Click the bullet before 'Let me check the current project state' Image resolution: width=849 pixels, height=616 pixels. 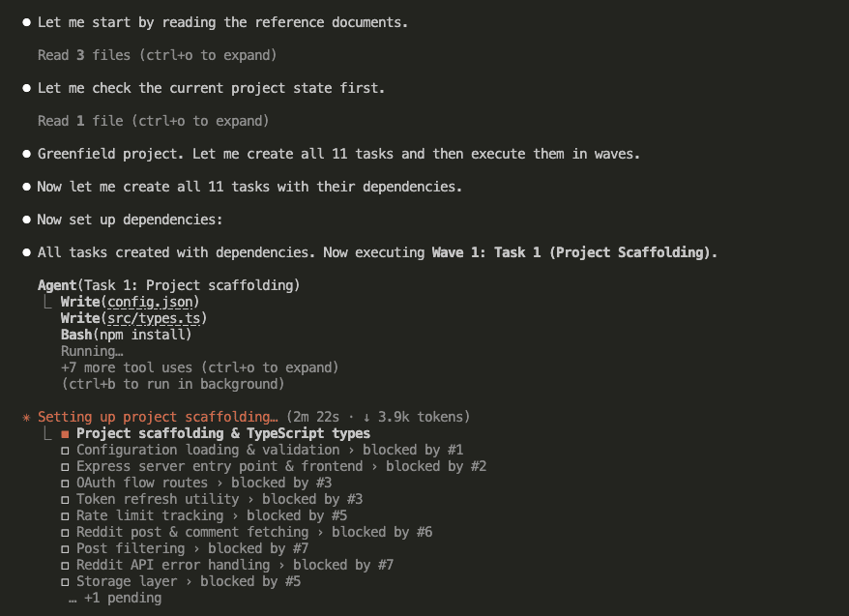26,87
